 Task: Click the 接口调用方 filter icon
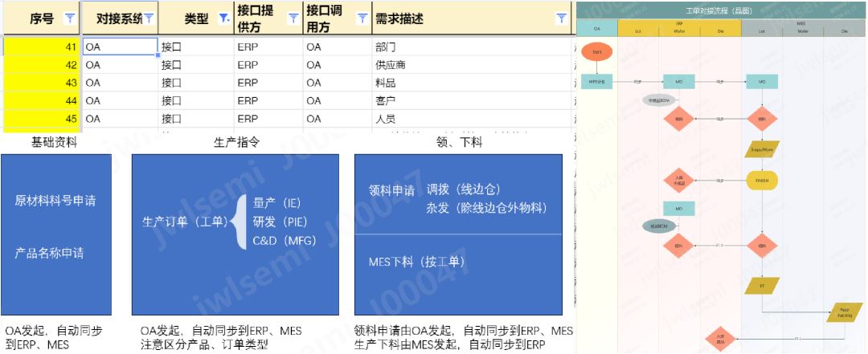click(x=362, y=18)
